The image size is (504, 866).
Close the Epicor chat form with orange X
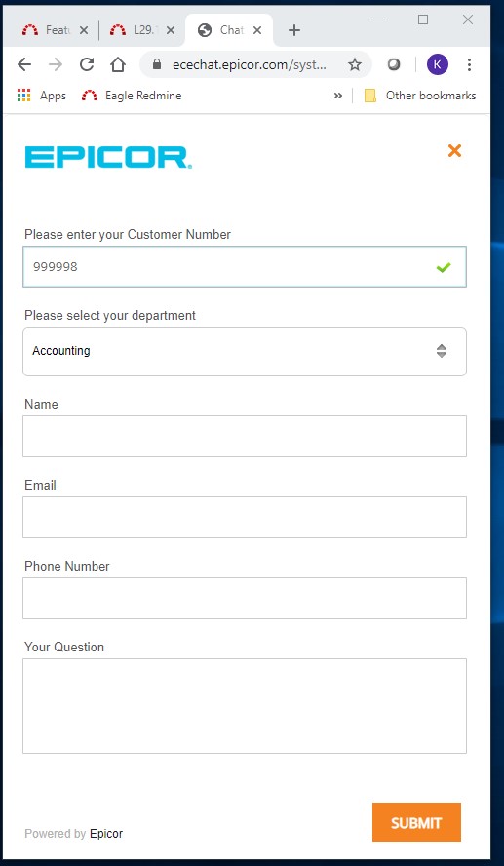click(x=454, y=151)
